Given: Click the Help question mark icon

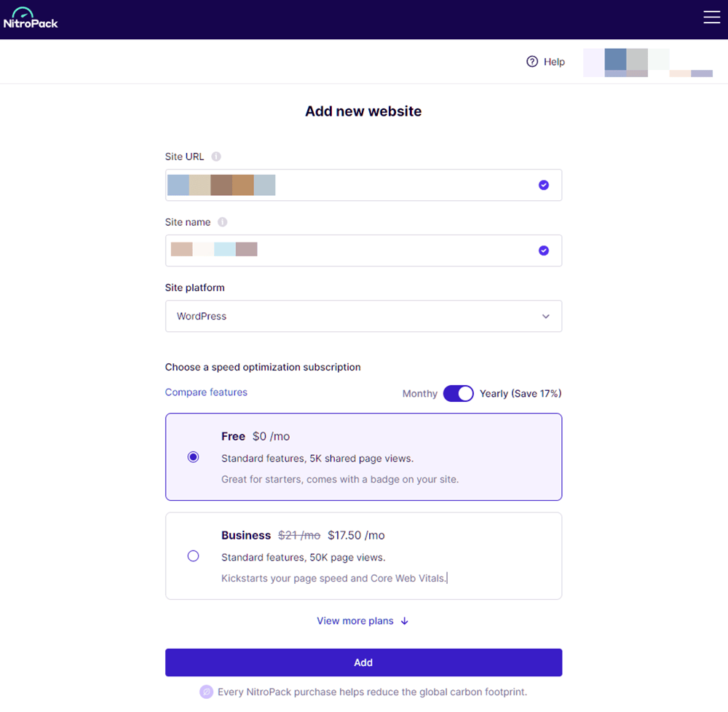Looking at the screenshot, I should coord(531,62).
